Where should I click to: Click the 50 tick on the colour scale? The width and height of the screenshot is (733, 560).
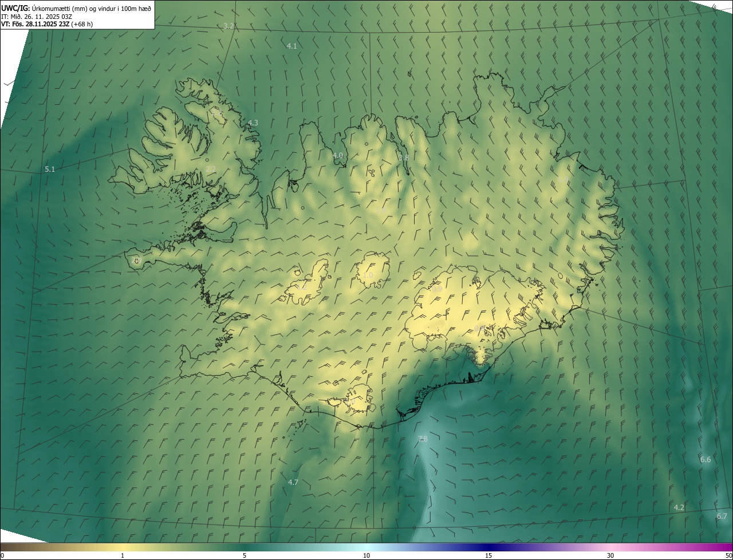tap(728, 555)
